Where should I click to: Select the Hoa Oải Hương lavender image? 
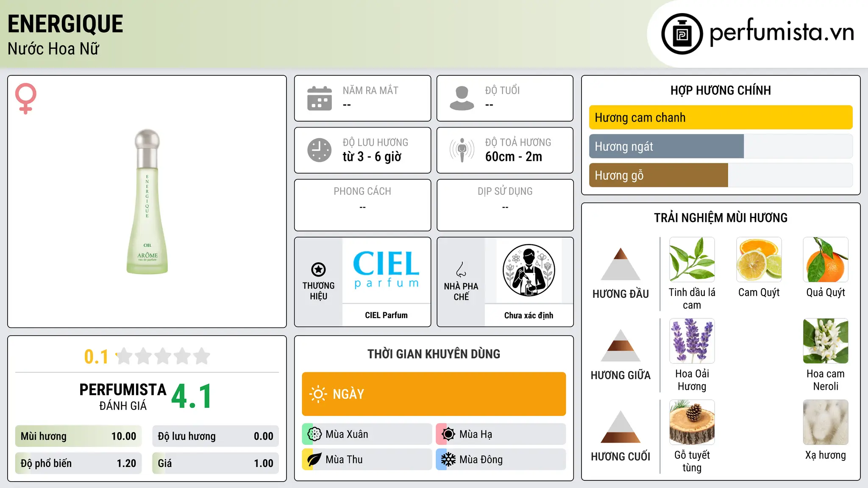coord(692,341)
